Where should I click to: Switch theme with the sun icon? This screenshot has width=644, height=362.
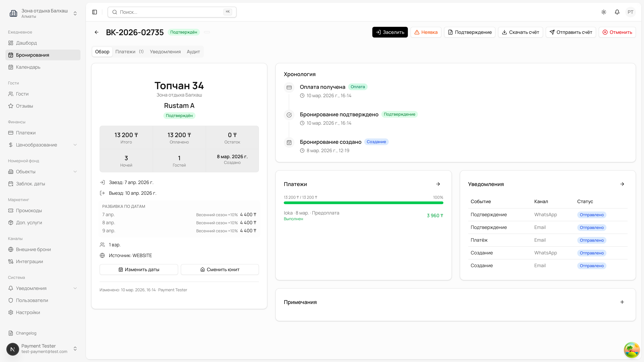pos(604,12)
